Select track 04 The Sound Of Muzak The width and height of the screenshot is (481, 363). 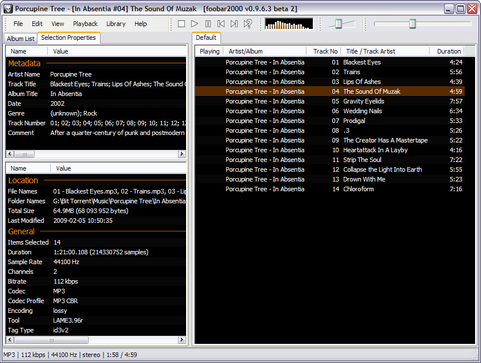(330, 91)
